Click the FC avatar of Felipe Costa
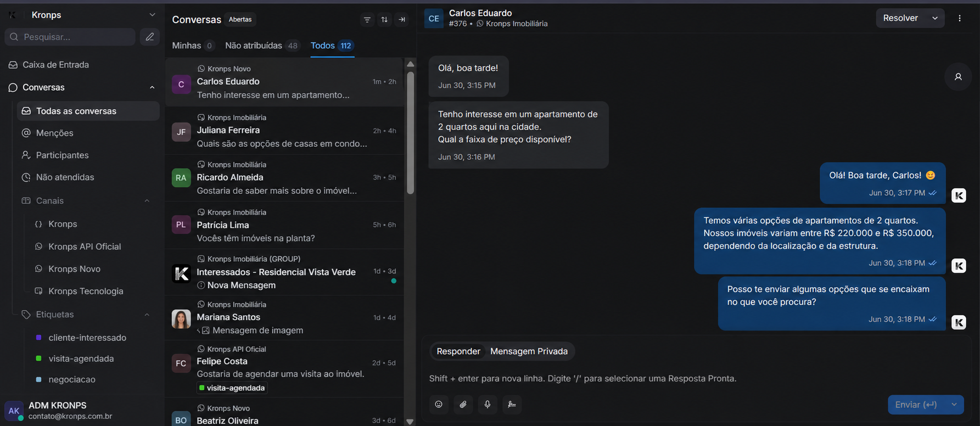Image resolution: width=980 pixels, height=426 pixels. (x=181, y=363)
